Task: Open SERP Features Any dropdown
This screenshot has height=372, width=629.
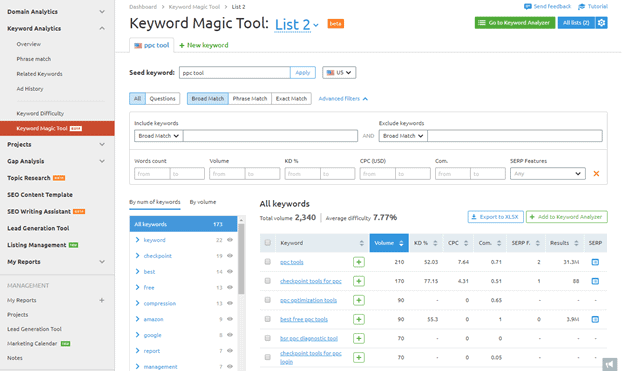Action: [x=548, y=174]
